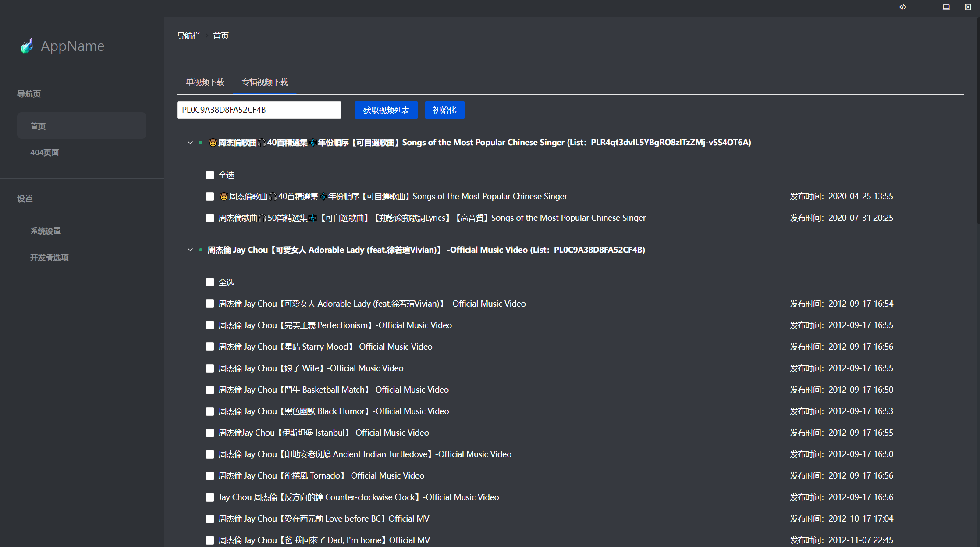Maximize the application window
This screenshot has height=547, width=980.
946,7
